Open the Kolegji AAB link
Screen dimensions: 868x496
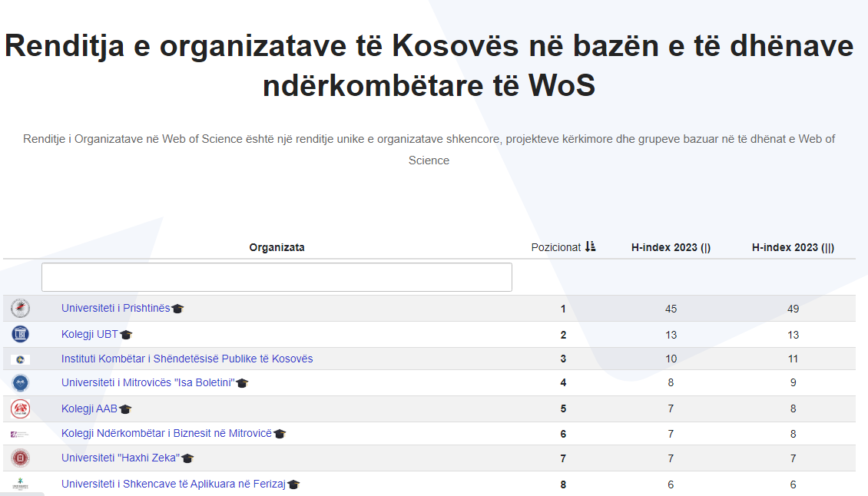coord(89,408)
